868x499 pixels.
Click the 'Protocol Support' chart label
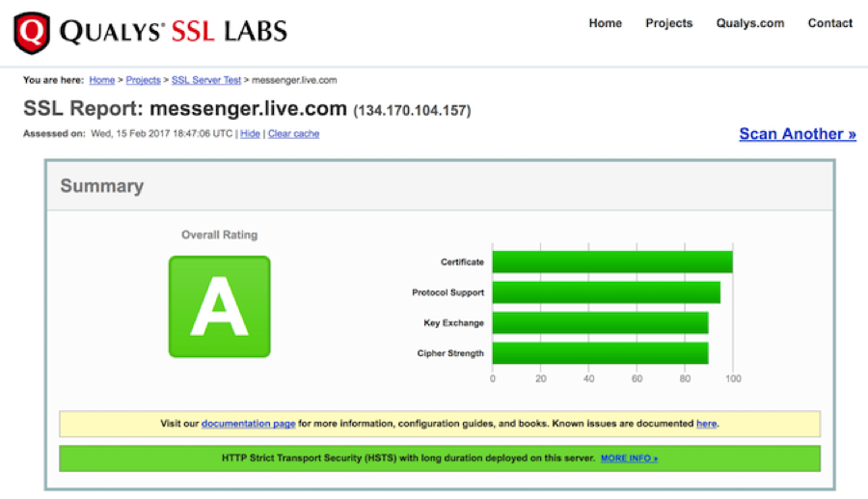(448, 292)
